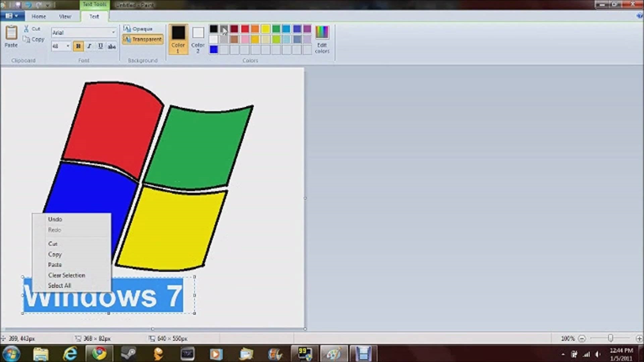Pick the custom blue swatch in bottom row

213,50
